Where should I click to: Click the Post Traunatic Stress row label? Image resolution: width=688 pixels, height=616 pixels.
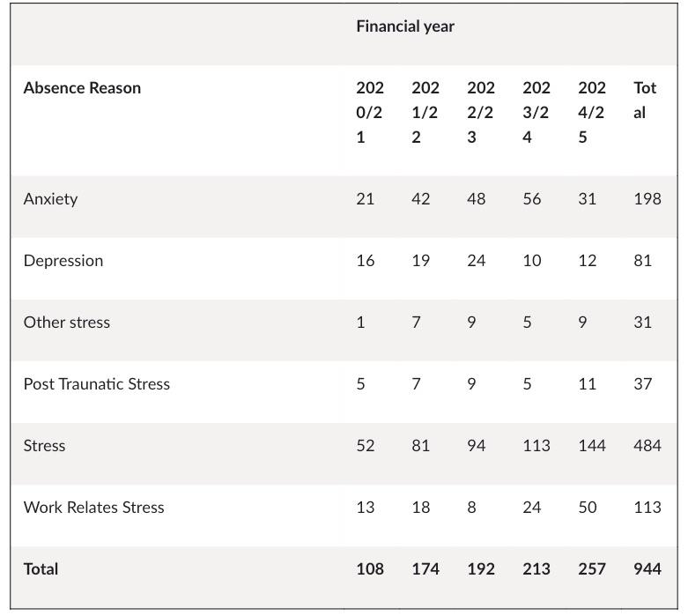pos(97,384)
